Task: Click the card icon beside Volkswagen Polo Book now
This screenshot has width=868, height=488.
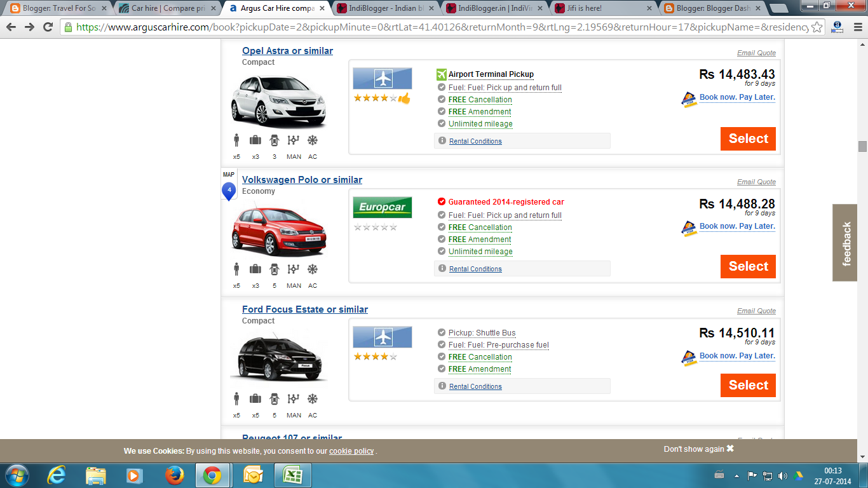Action: click(x=689, y=229)
